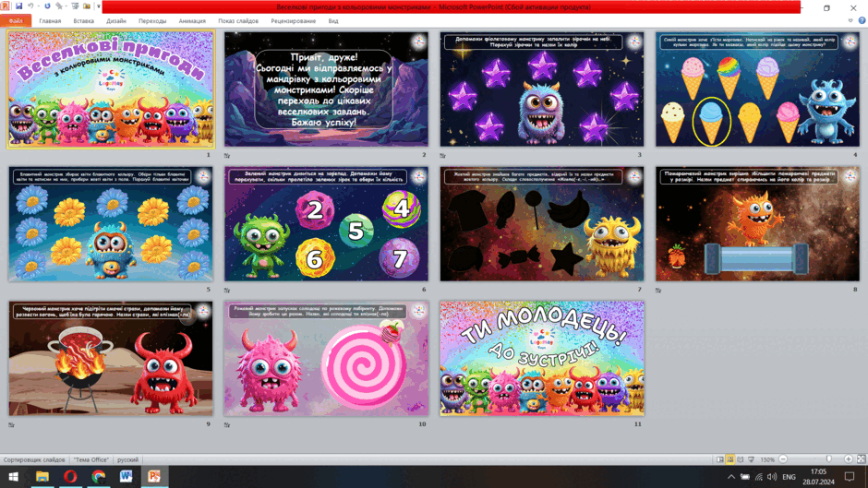This screenshot has height=488, width=868.
Task: Expand the Customize Quick Access Toolbar dropdown
Action: coord(99,6)
